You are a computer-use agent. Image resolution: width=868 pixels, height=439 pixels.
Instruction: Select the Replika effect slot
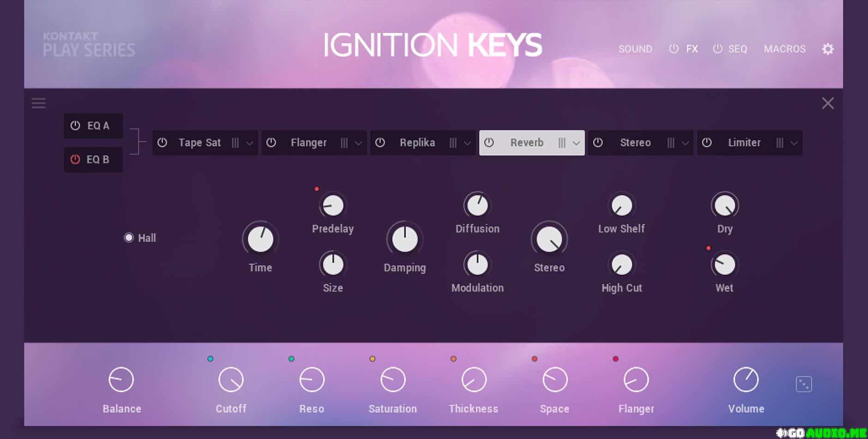tap(423, 143)
